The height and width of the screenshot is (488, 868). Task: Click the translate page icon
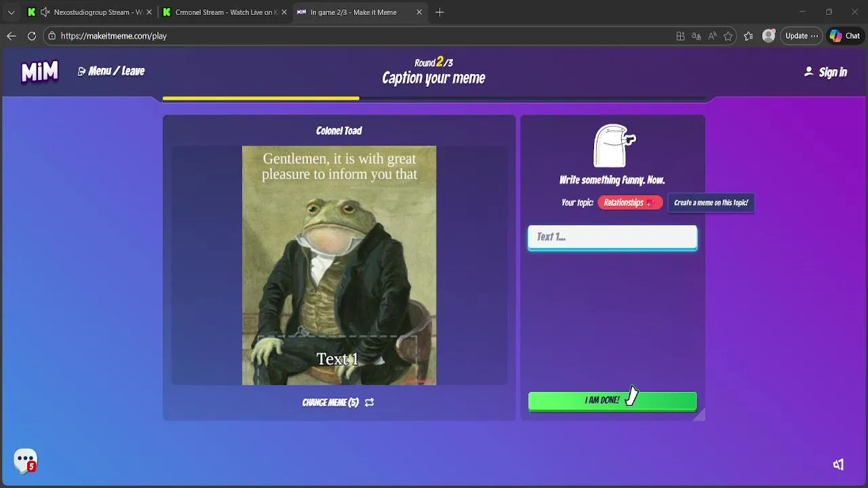[x=696, y=36]
